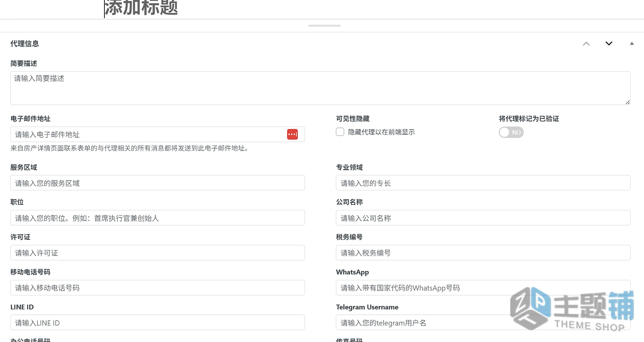Collapse the 代理信息 panel with triangle toggle
The image size is (644, 342).
(632, 44)
